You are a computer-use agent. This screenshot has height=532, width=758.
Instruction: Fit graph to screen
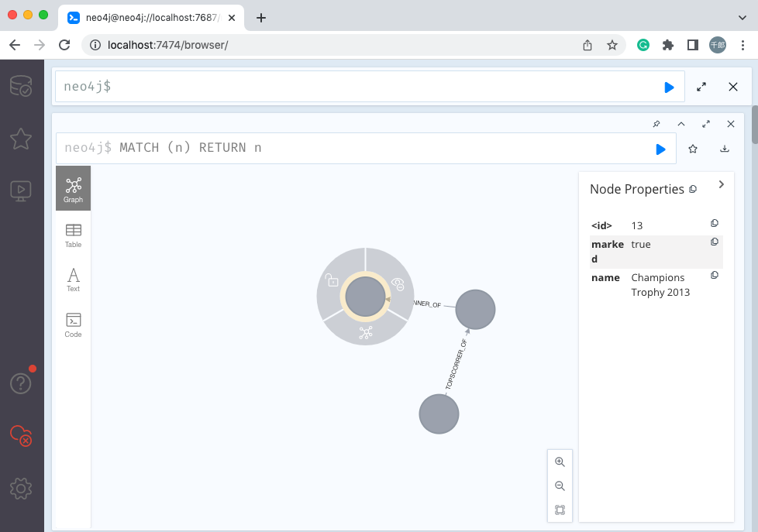tap(560, 510)
